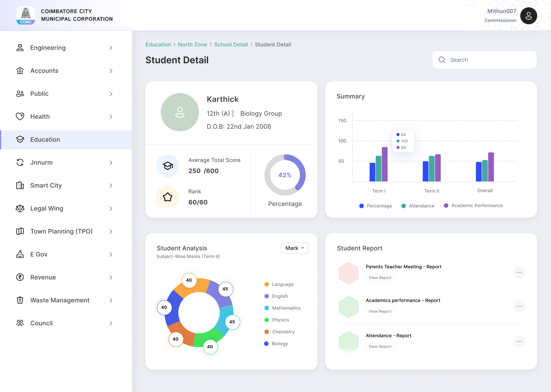Viewport: 551px width, 392px height.
Task: Click the Accounts bank icon
Action: [20, 71]
